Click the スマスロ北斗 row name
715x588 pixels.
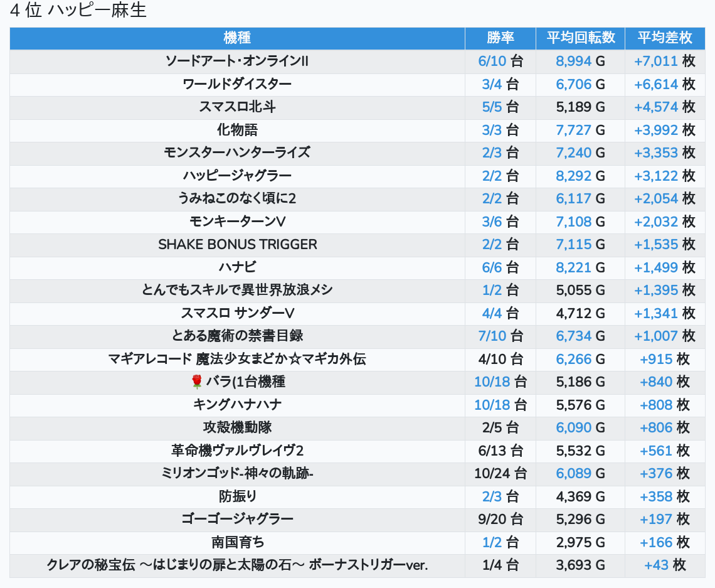(237, 107)
